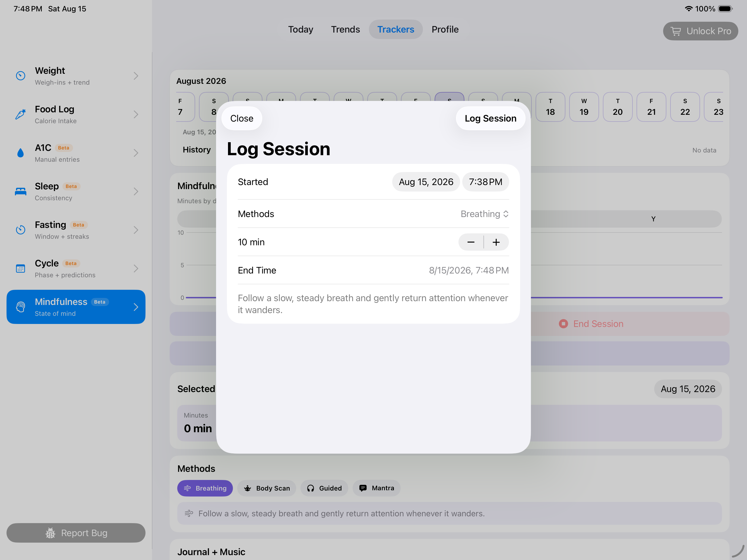Select the Mantra method chip

pyautogui.click(x=376, y=488)
